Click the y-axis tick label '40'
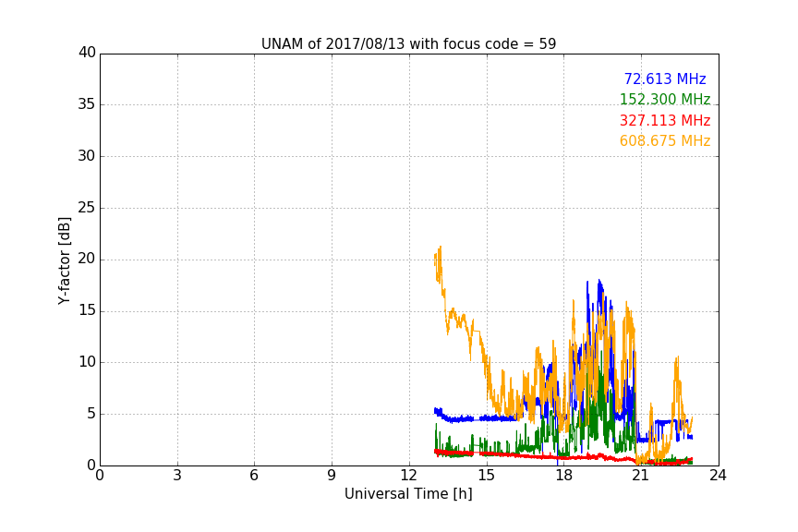The width and height of the screenshot is (798, 532). point(87,53)
